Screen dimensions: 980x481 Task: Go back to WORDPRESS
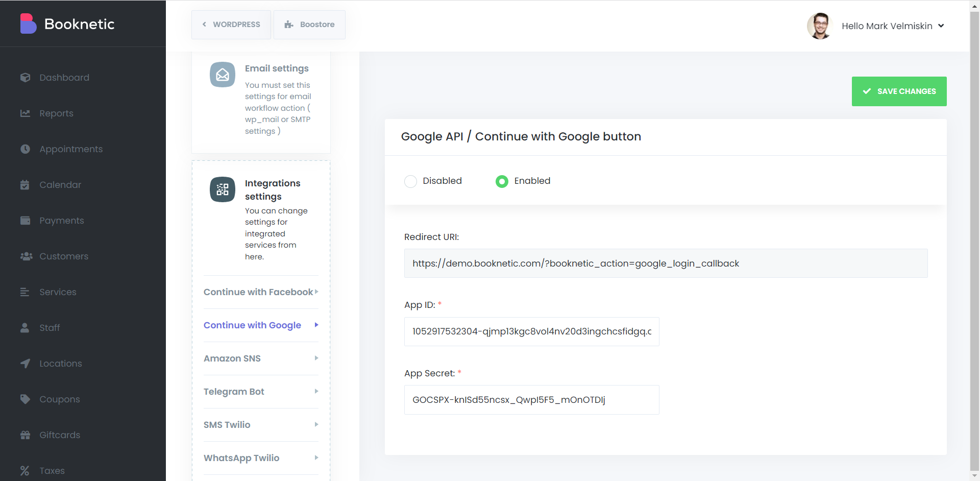click(x=231, y=25)
